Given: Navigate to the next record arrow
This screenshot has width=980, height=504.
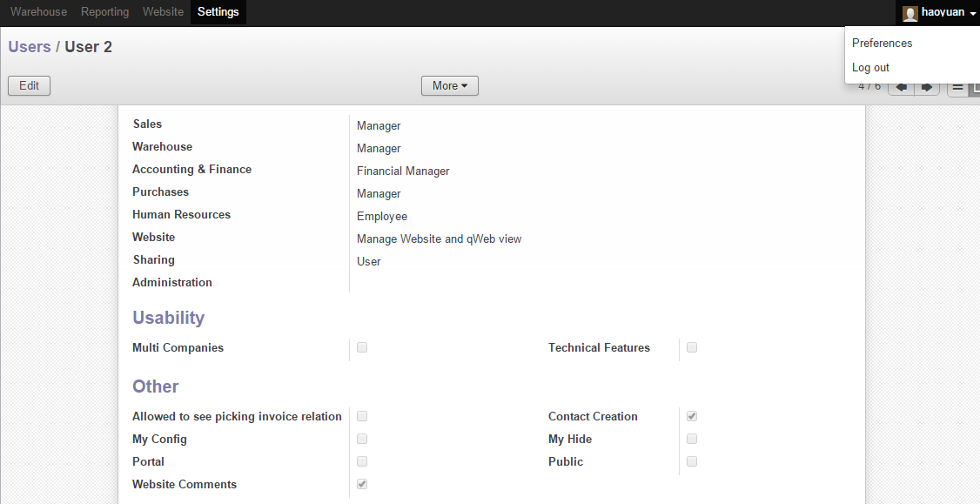Looking at the screenshot, I should coord(927,86).
